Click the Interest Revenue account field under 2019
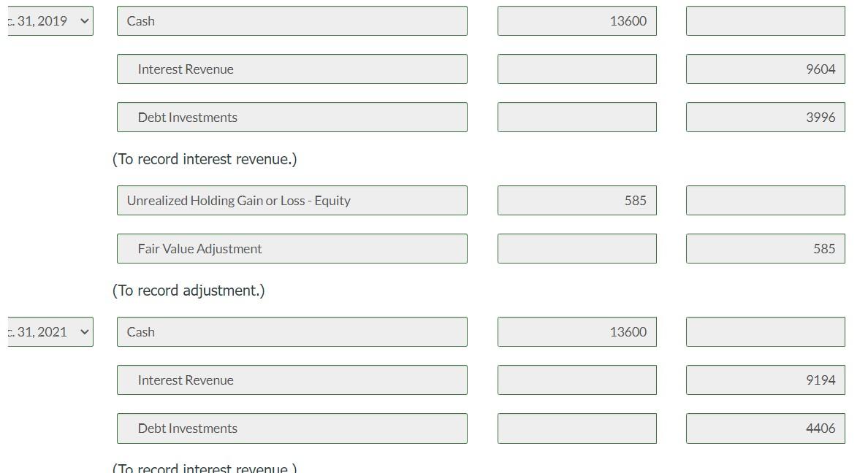Image resolution: width=868 pixels, height=473 pixels. pos(292,69)
